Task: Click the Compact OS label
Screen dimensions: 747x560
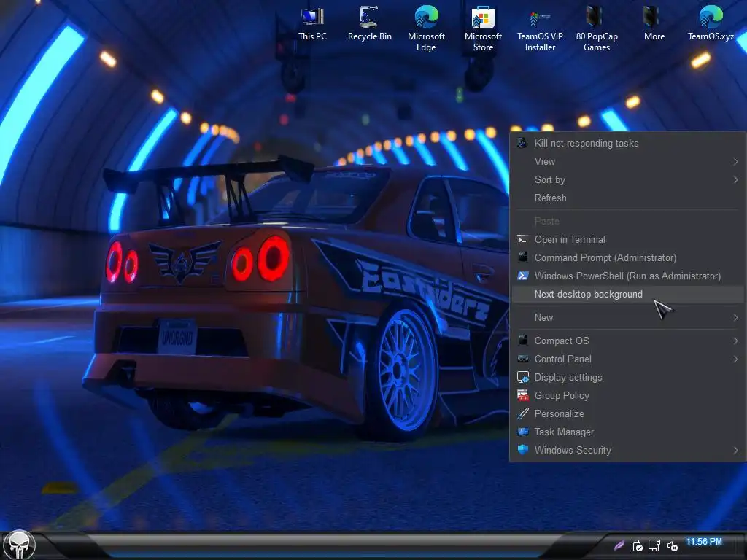Action: tap(562, 341)
